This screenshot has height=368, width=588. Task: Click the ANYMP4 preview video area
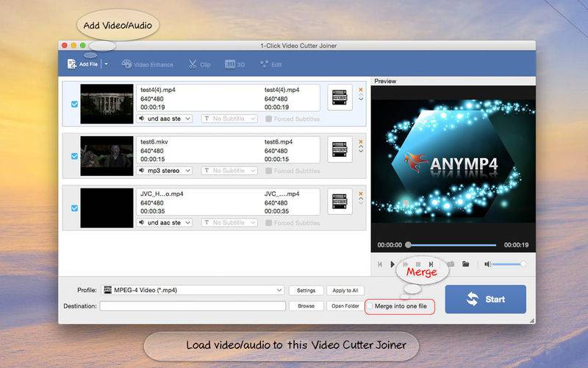click(453, 160)
